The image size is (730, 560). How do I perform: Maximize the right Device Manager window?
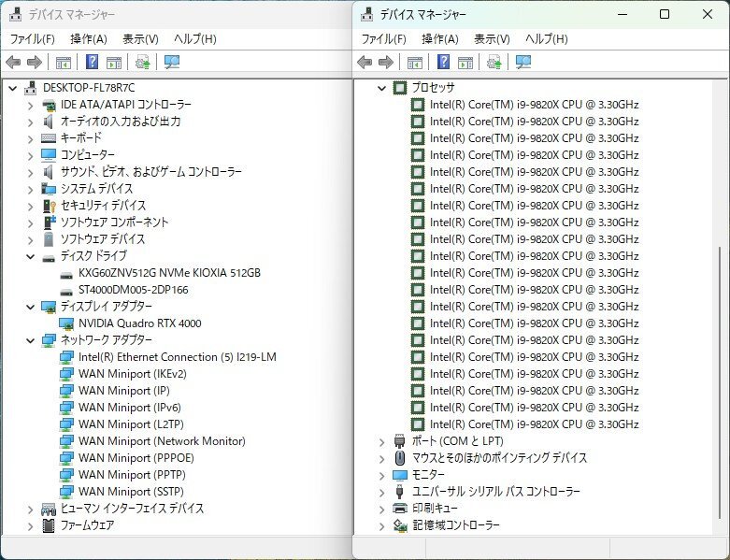[665, 14]
